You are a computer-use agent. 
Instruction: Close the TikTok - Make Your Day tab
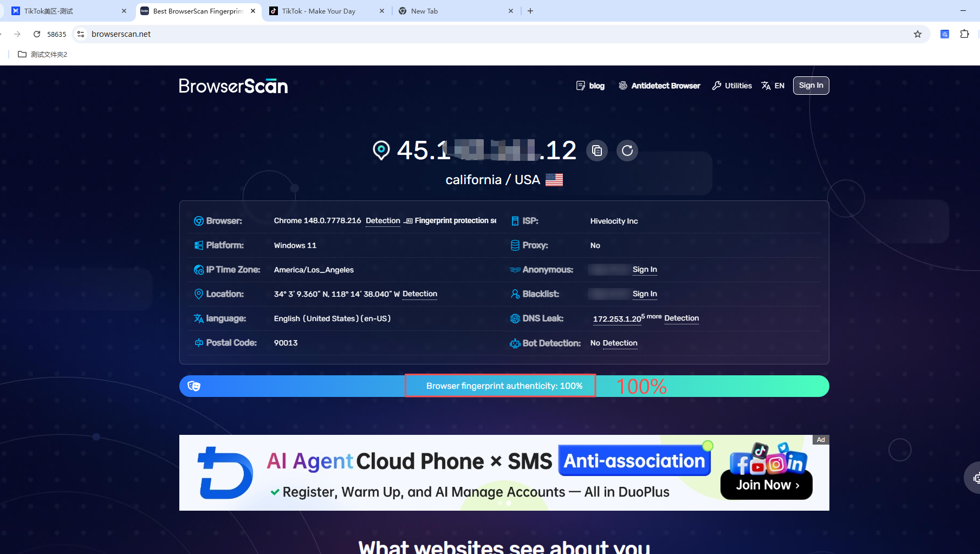tap(382, 11)
